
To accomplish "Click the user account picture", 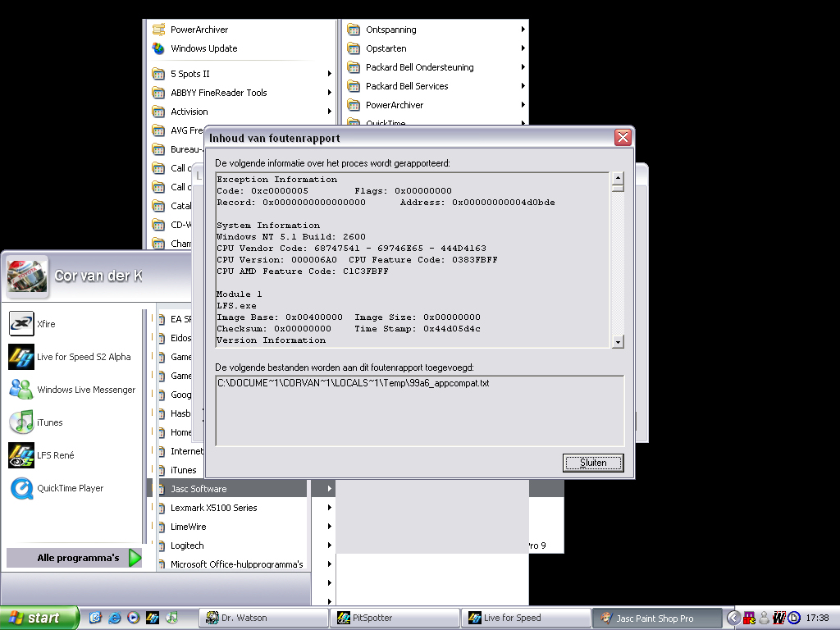I will point(27,277).
